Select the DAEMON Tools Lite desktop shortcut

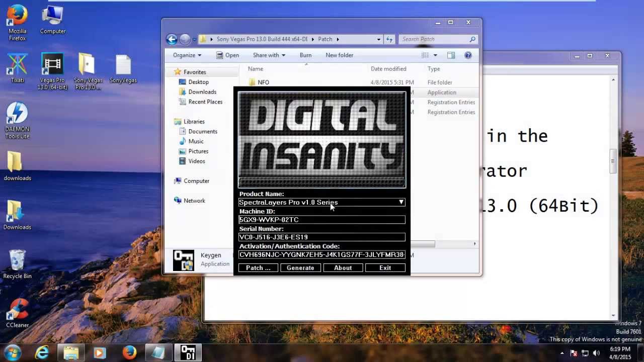pos(17,121)
